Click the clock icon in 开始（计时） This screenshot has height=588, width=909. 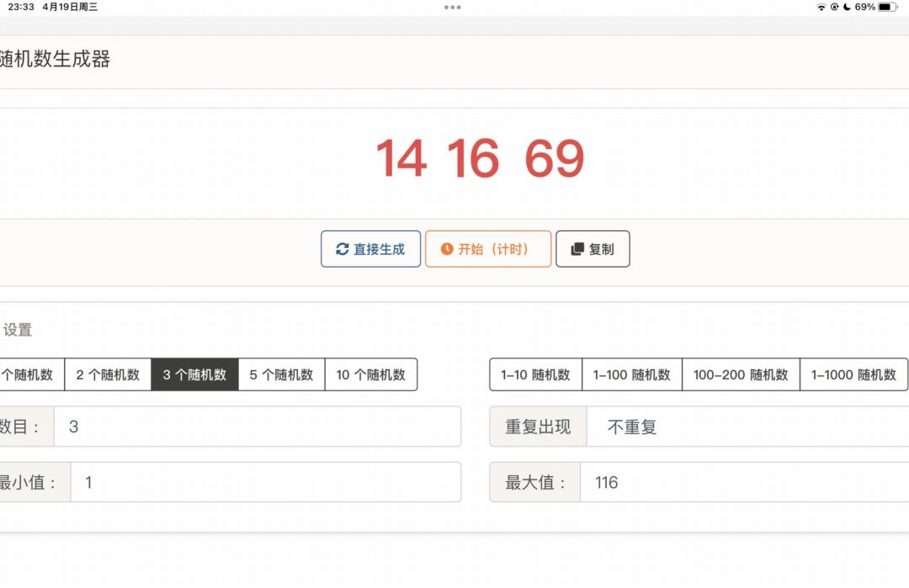tap(446, 249)
